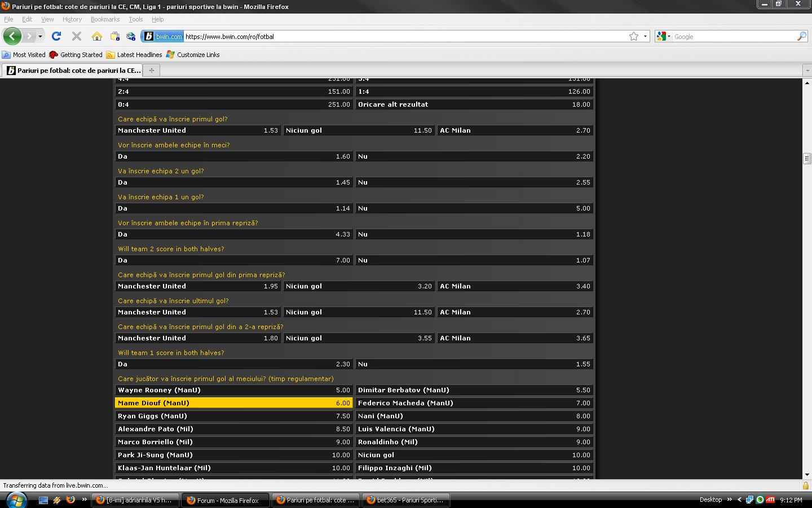Select Filippo Inzaghi (Mil) 10.00 bet
This screenshot has width=812, height=508.
tap(474, 468)
